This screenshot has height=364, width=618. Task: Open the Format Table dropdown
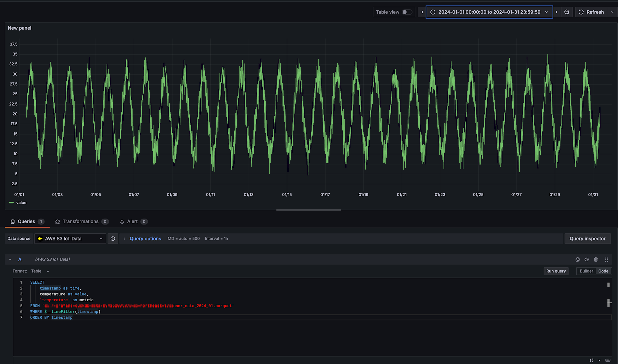40,271
